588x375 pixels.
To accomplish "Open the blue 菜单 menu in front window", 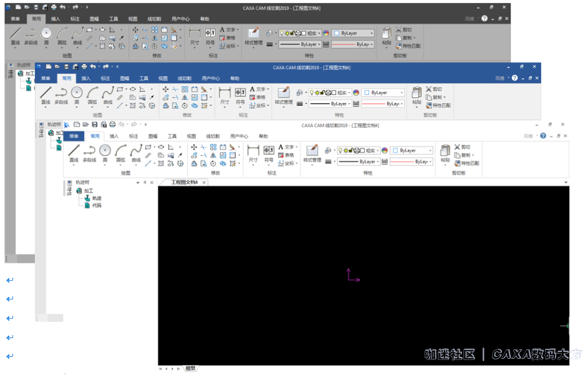I will point(74,136).
